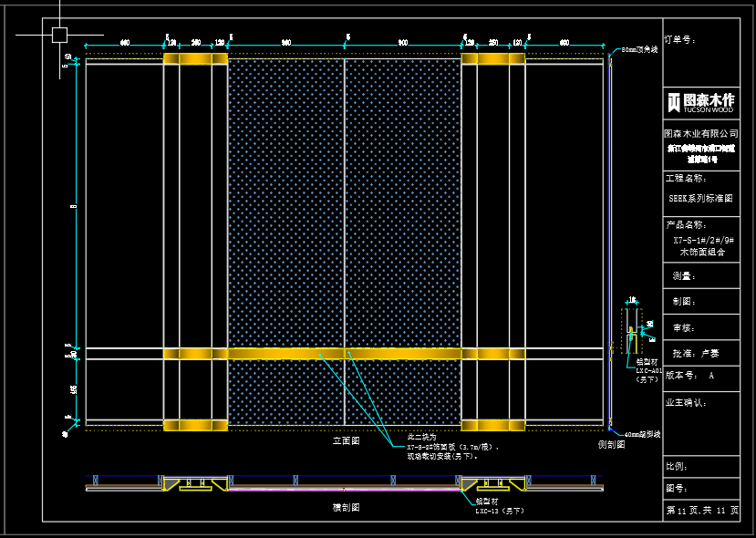Select the 侧剖图 side section label

coord(611,445)
